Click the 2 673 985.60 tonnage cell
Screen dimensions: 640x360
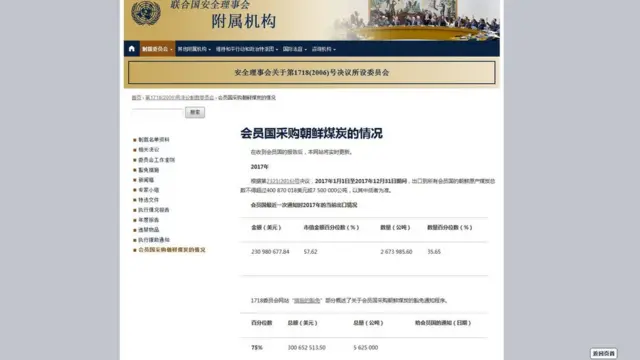click(396, 252)
